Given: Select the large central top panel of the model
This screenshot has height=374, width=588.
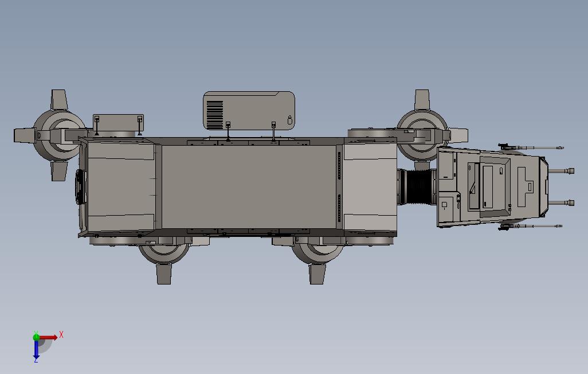Looking at the screenshot, I should [x=249, y=186].
